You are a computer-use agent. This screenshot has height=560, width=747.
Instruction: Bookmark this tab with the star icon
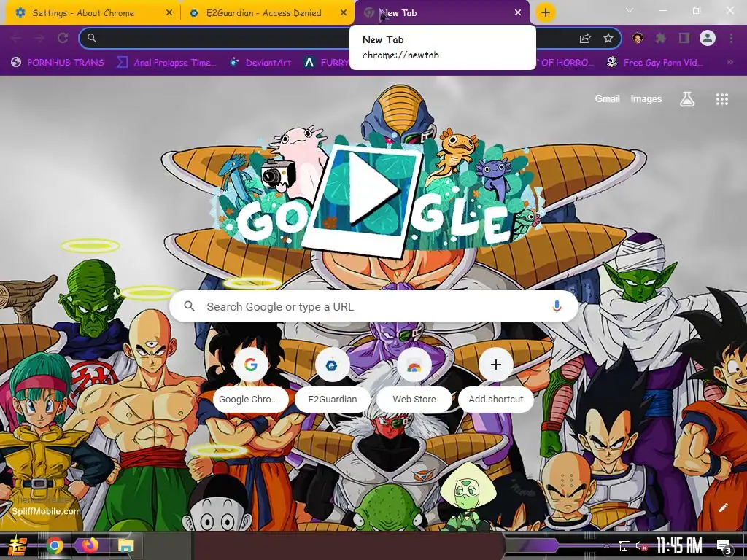tap(608, 39)
